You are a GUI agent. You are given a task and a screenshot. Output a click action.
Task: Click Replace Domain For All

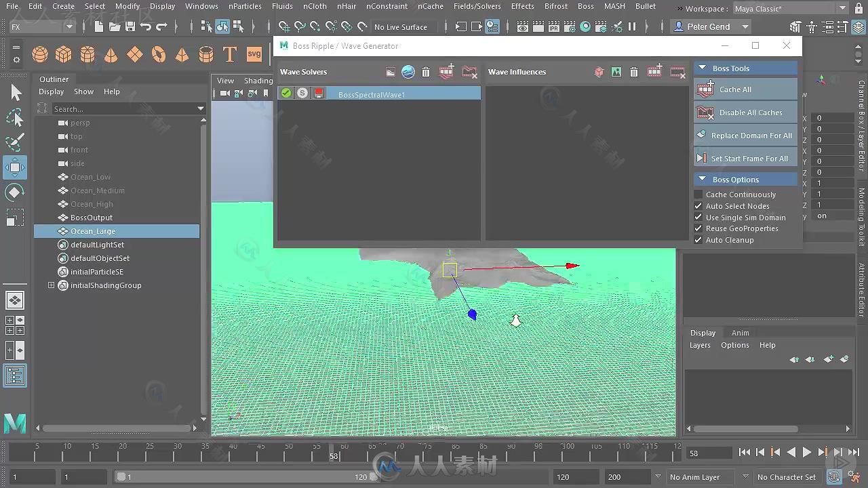point(746,136)
